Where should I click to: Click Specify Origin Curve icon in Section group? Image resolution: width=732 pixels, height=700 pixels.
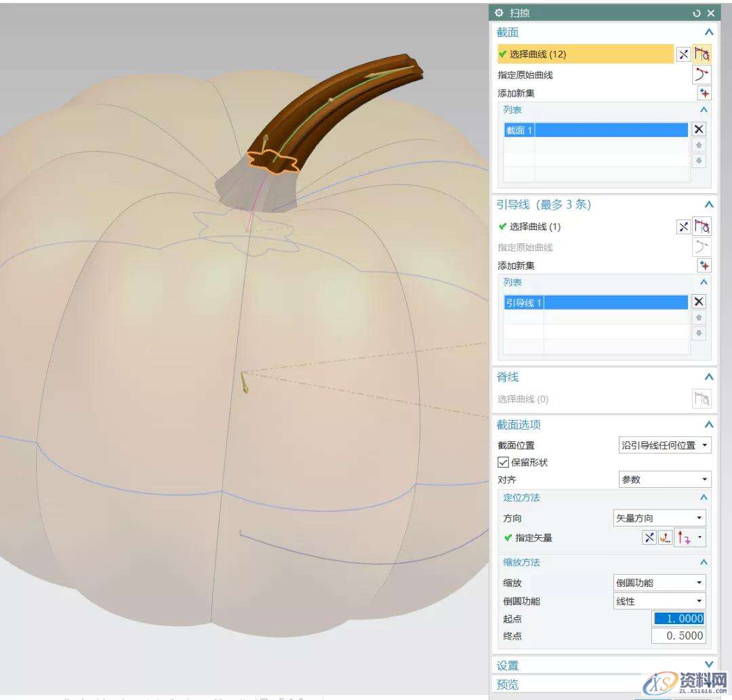pos(702,75)
